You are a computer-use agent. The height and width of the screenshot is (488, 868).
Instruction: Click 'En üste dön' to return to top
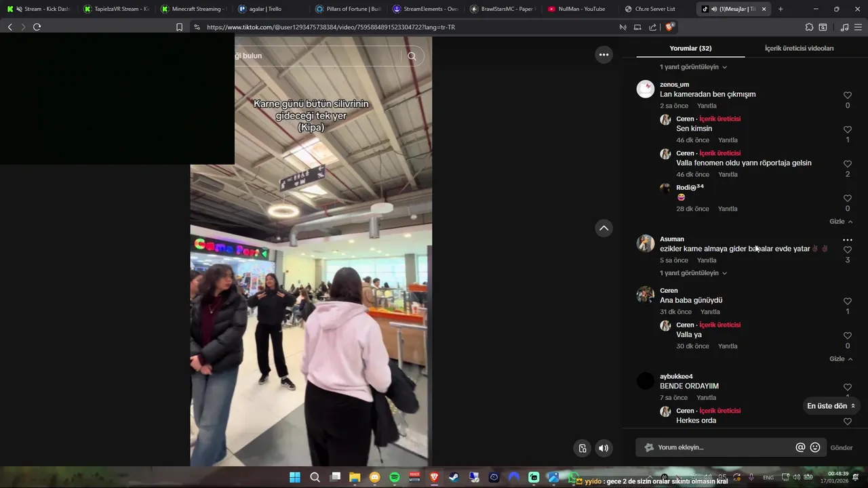coord(831,406)
